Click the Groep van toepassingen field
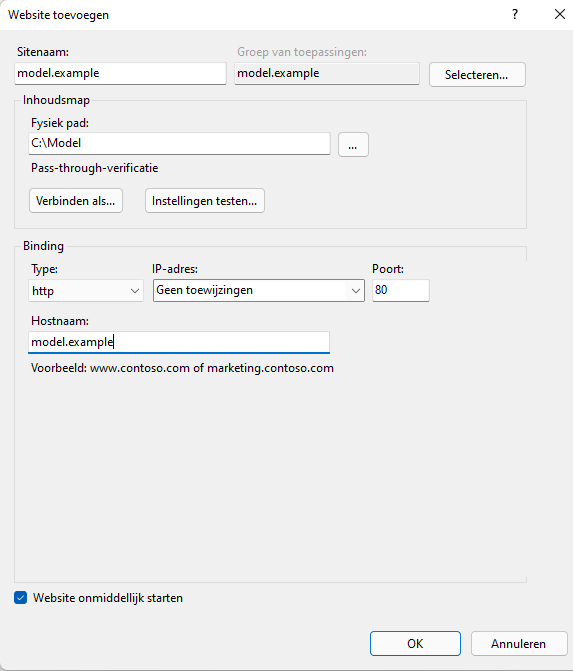This screenshot has height=671, width=573. pyautogui.click(x=327, y=74)
